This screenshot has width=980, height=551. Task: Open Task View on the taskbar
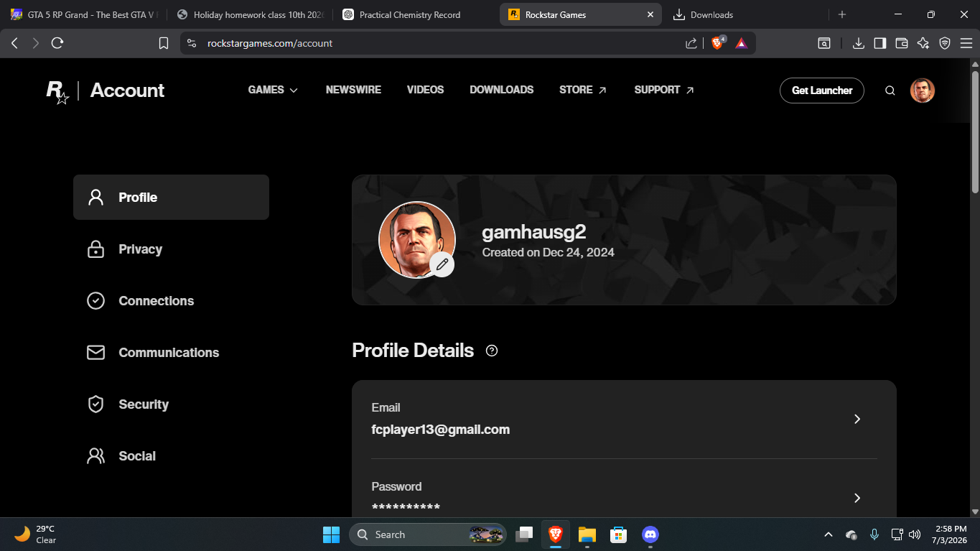pyautogui.click(x=525, y=534)
